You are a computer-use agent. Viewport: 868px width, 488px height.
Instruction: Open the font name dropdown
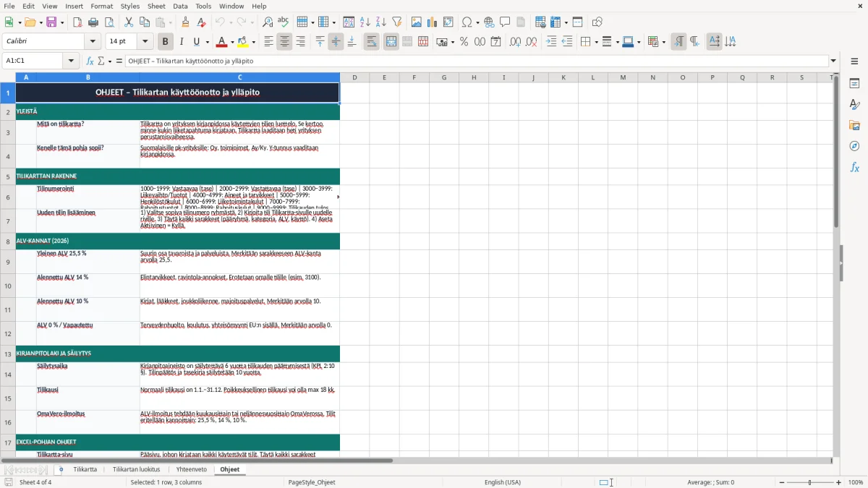click(92, 42)
